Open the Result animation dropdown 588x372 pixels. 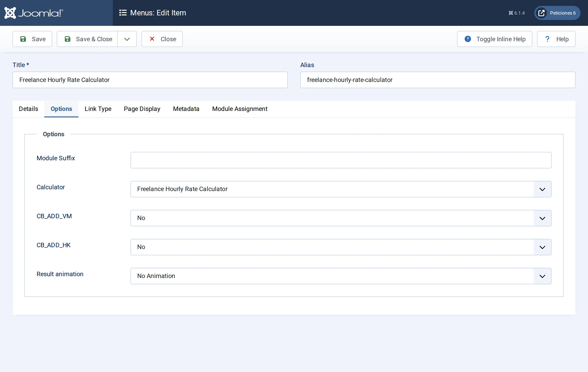(x=341, y=276)
